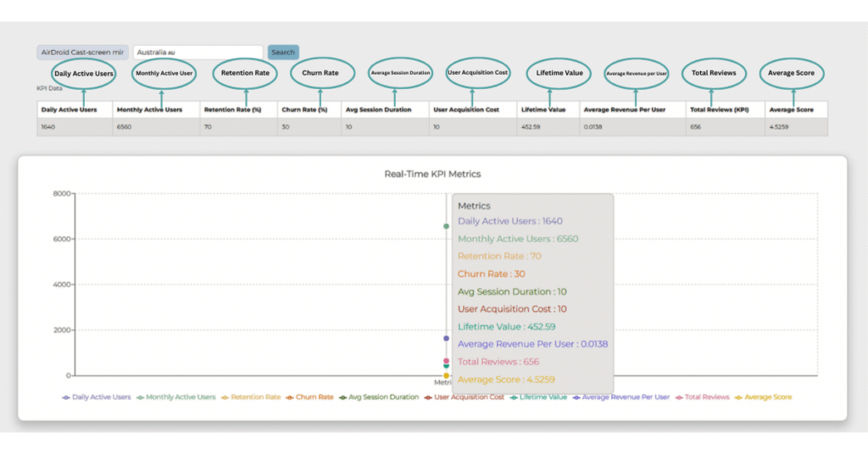This screenshot has height=454, width=868.
Task: Toggle Monthly Active Users in chart legend
Action: point(176,396)
